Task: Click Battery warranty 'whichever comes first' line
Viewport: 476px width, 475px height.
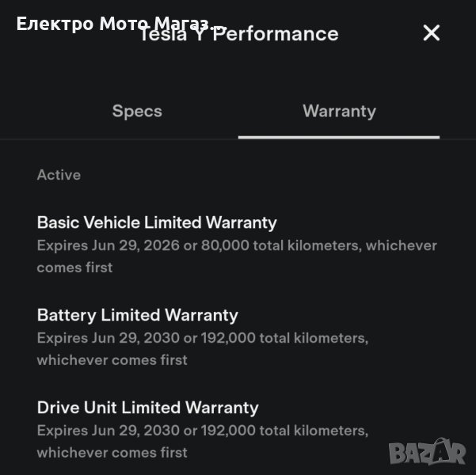Action: click(112, 360)
